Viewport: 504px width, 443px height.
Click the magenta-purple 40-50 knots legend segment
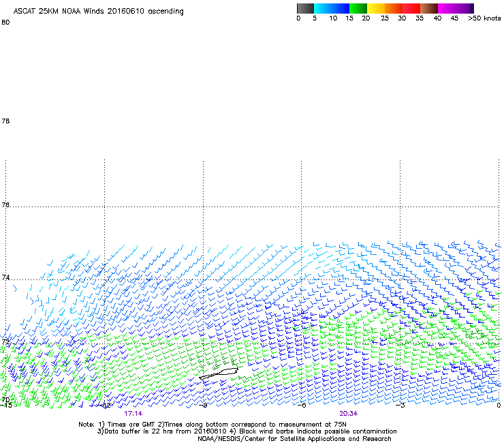click(456, 8)
